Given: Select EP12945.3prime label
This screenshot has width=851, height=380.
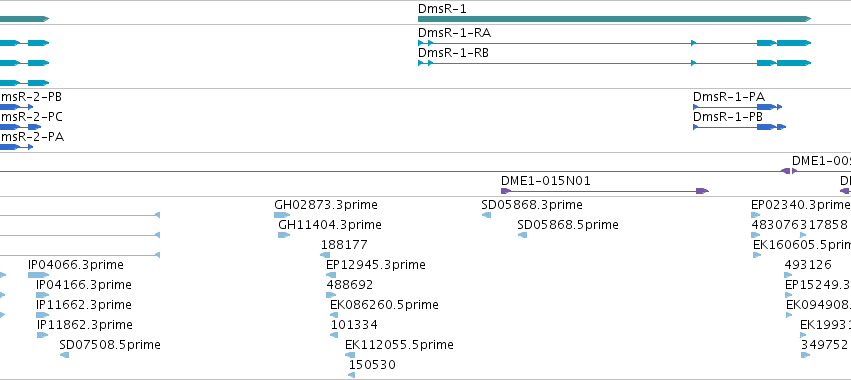Looking at the screenshot, I should tap(376, 265).
